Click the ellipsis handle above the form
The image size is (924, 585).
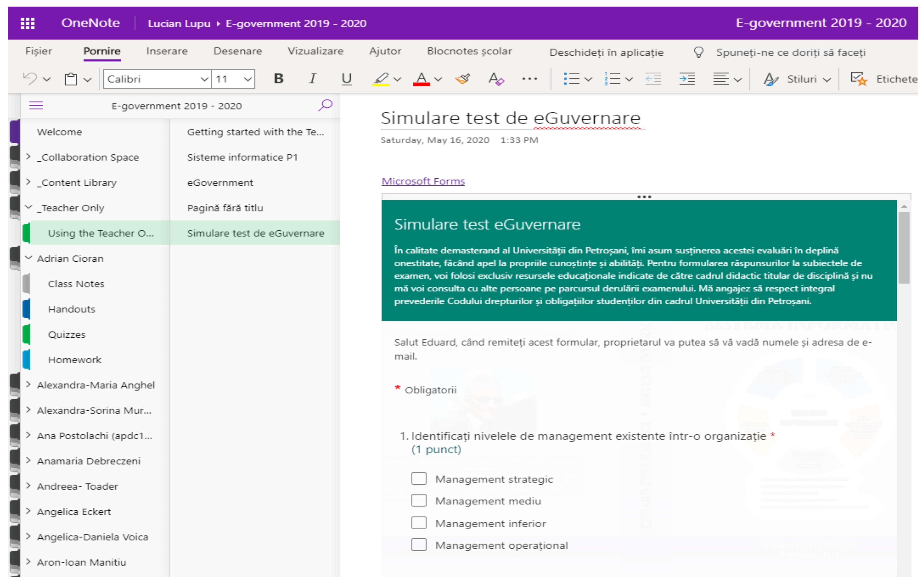click(x=644, y=197)
